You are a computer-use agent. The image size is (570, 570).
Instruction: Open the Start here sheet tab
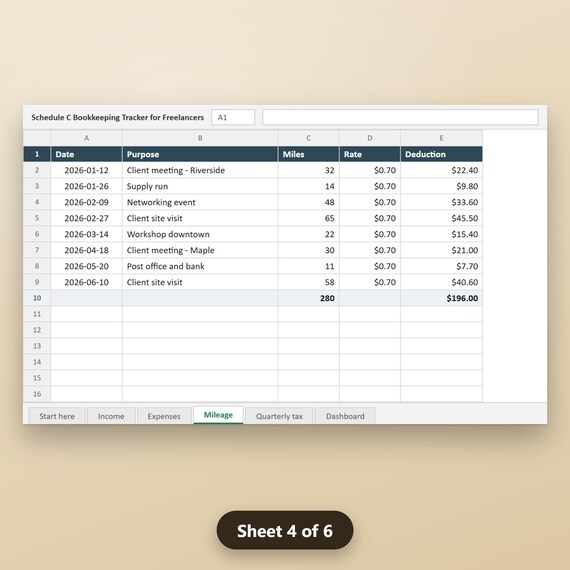point(57,416)
